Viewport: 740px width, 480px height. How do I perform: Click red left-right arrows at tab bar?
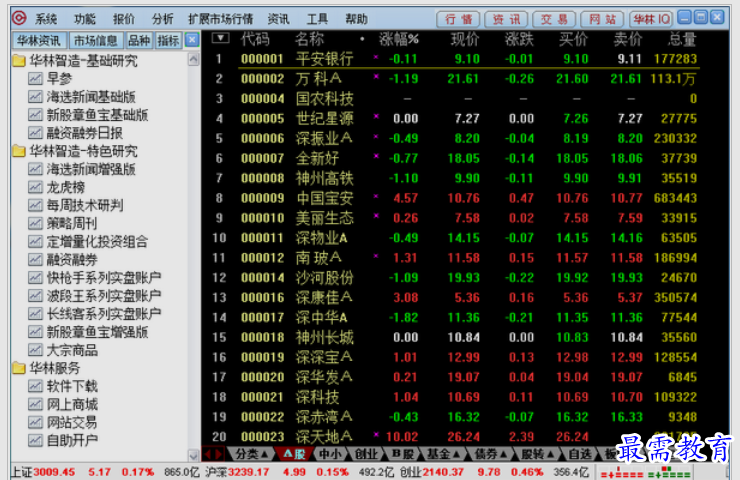pos(213,454)
